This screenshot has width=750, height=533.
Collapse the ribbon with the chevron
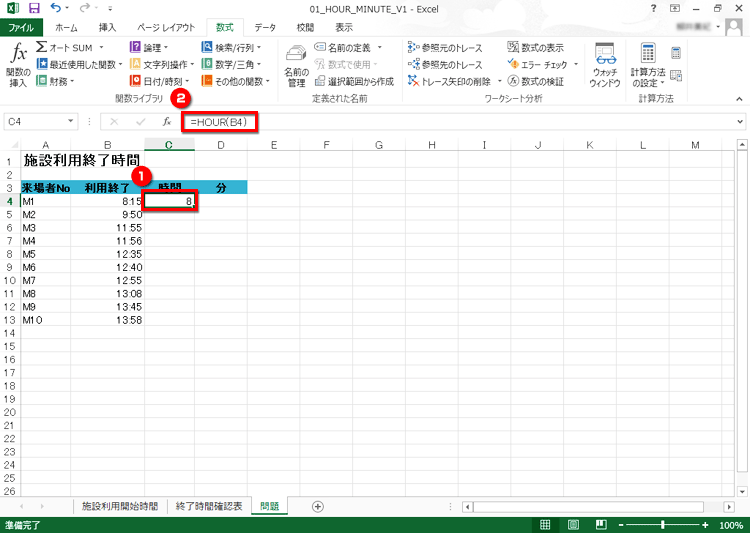click(x=739, y=99)
